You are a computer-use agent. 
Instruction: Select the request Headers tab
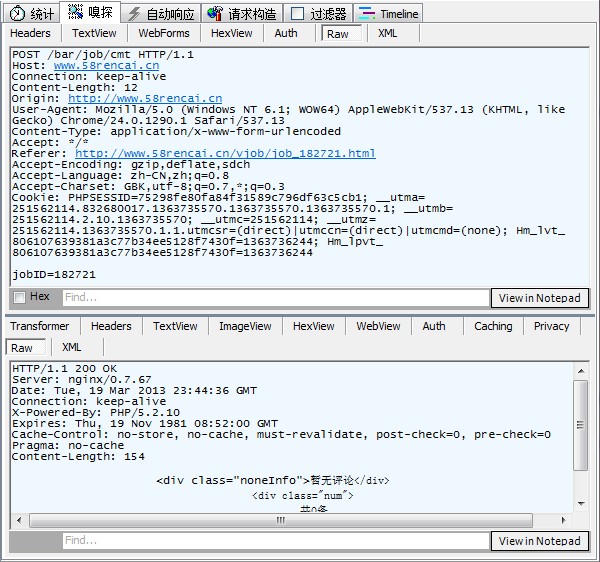click(30, 33)
